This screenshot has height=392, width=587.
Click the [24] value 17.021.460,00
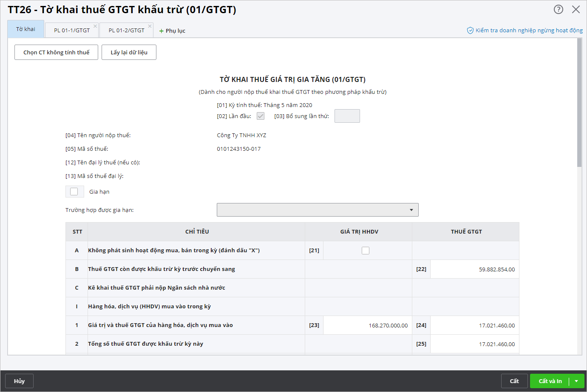tap(475, 325)
